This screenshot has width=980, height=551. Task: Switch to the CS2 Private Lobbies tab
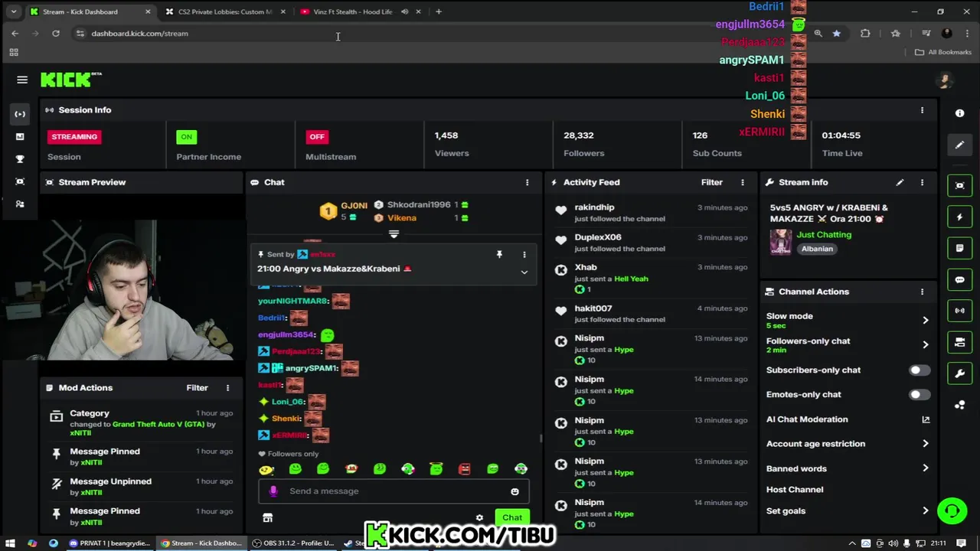225,11
